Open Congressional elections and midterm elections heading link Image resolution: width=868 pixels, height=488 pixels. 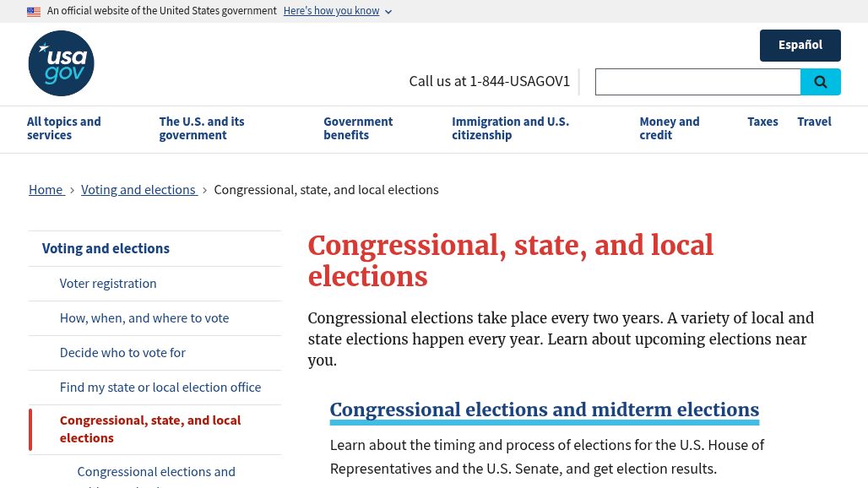click(x=544, y=410)
